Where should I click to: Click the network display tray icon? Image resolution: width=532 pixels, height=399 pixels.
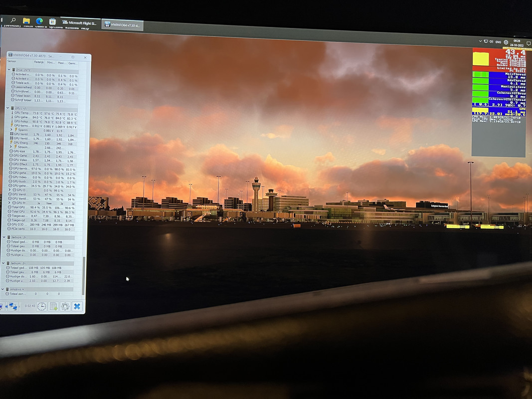[x=486, y=41]
